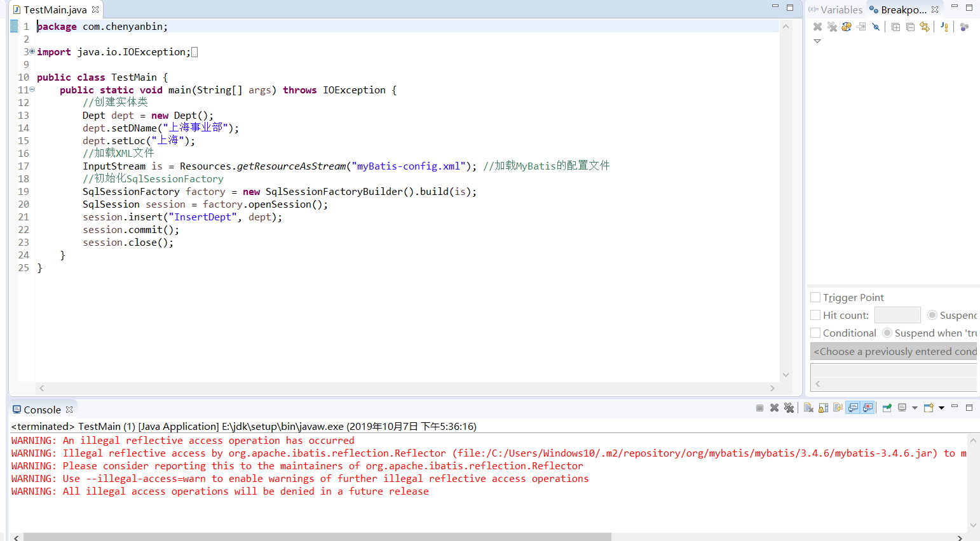This screenshot has width=980, height=541.
Task: Click the folded imports placeholder box after IOException
Action: tap(194, 52)
